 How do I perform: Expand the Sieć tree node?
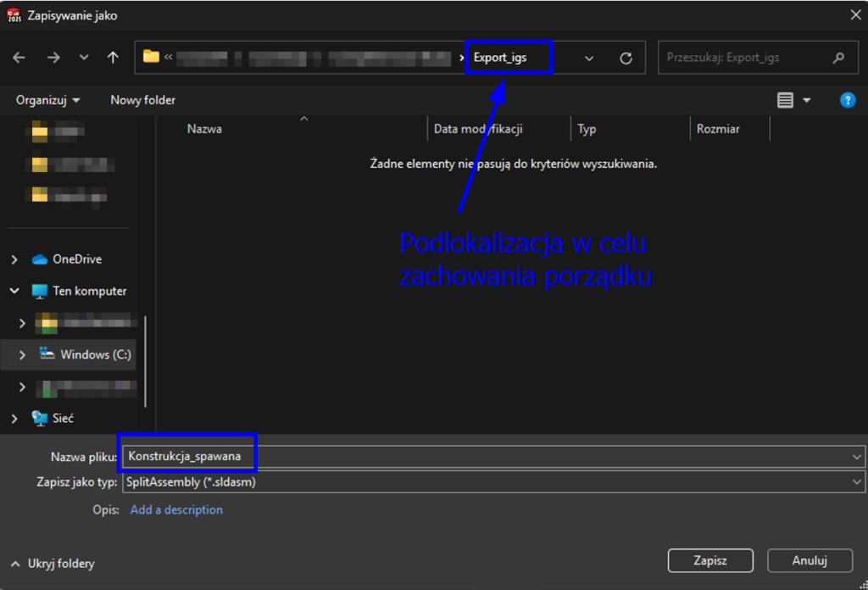(x=14, y=418)
